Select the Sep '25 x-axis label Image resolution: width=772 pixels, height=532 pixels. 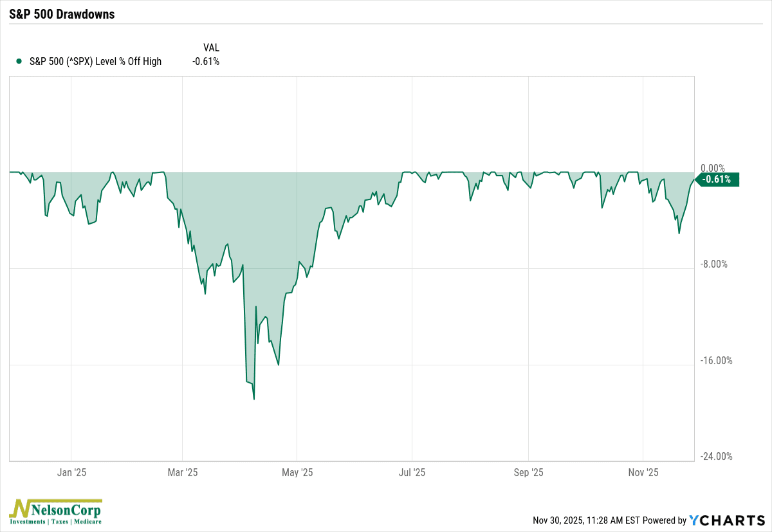pyautogui.click(x=528, y=473)
